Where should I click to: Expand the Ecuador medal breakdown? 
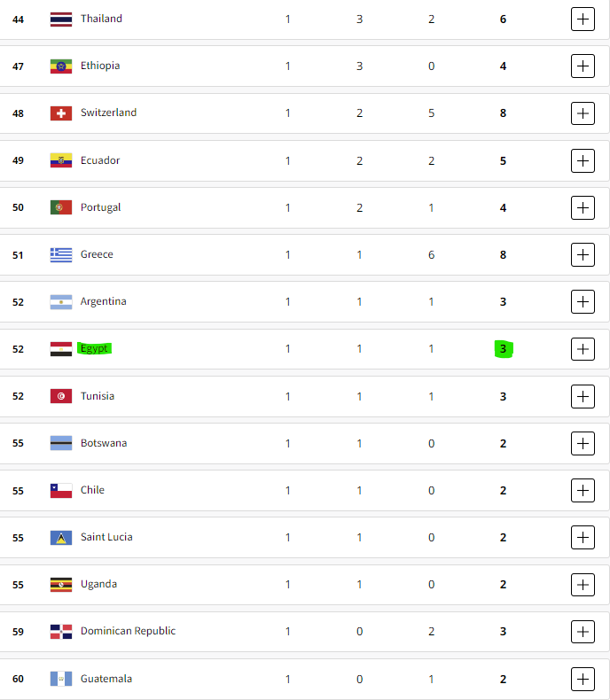(583, 160)
